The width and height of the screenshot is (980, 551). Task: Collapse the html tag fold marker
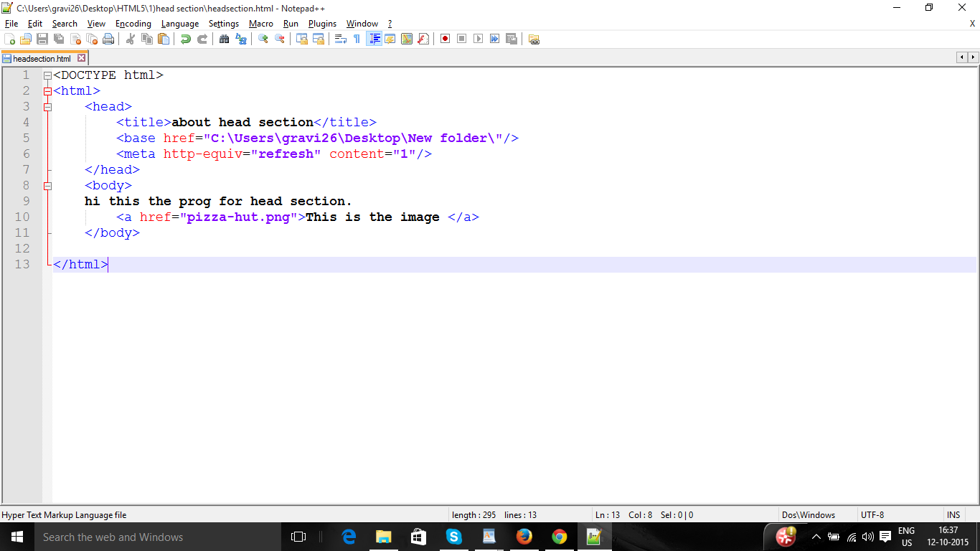tap(47, 91)
